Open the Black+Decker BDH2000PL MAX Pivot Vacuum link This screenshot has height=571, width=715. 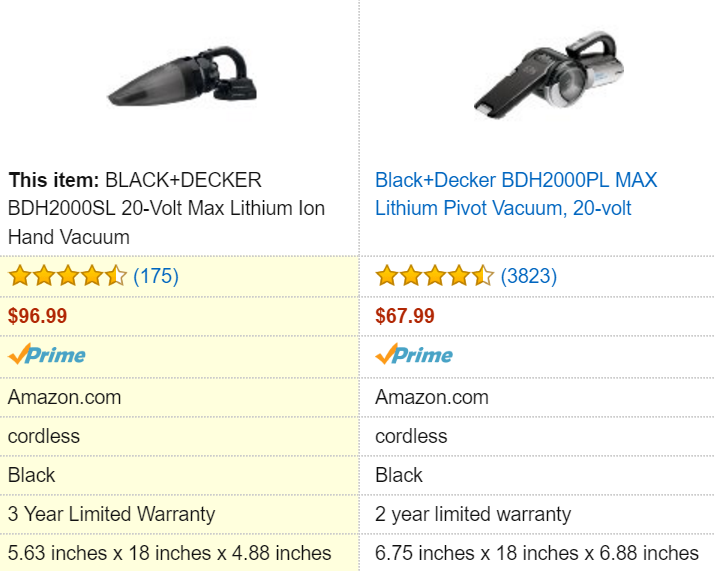click(x=516, y=194)
